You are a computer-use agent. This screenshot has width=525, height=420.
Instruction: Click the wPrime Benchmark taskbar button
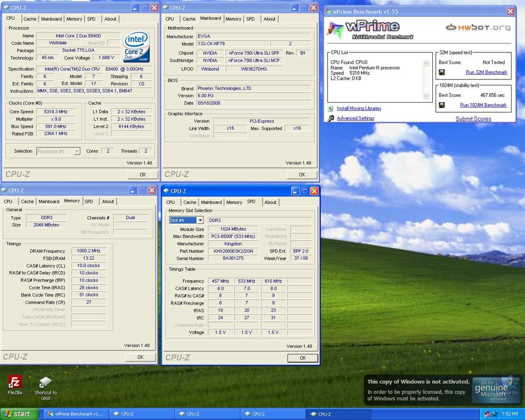coord(76,414)
